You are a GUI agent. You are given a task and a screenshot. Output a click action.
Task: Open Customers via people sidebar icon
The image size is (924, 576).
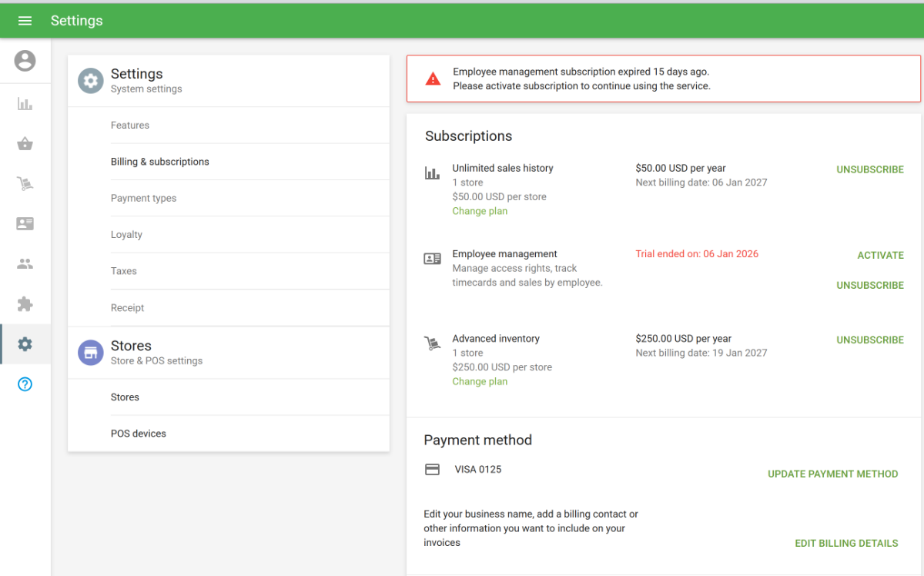pyautogui.click(x=25, y=264)
